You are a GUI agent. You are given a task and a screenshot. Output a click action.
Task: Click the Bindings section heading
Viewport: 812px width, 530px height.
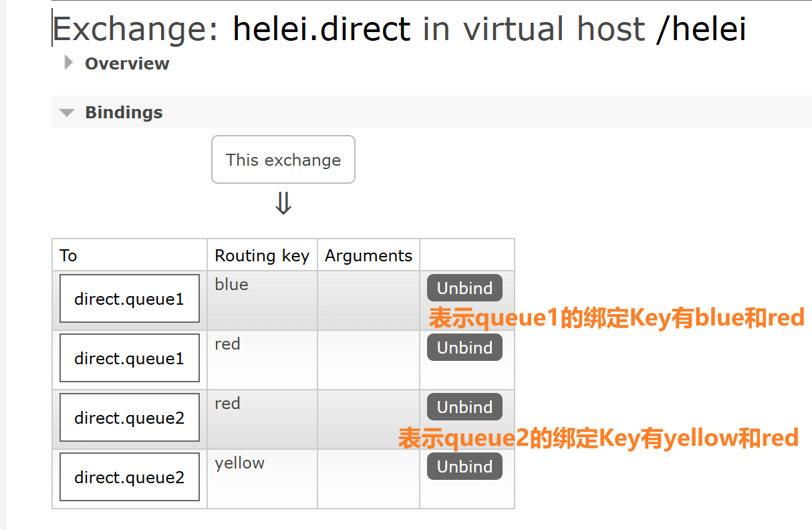coord(124,112)
